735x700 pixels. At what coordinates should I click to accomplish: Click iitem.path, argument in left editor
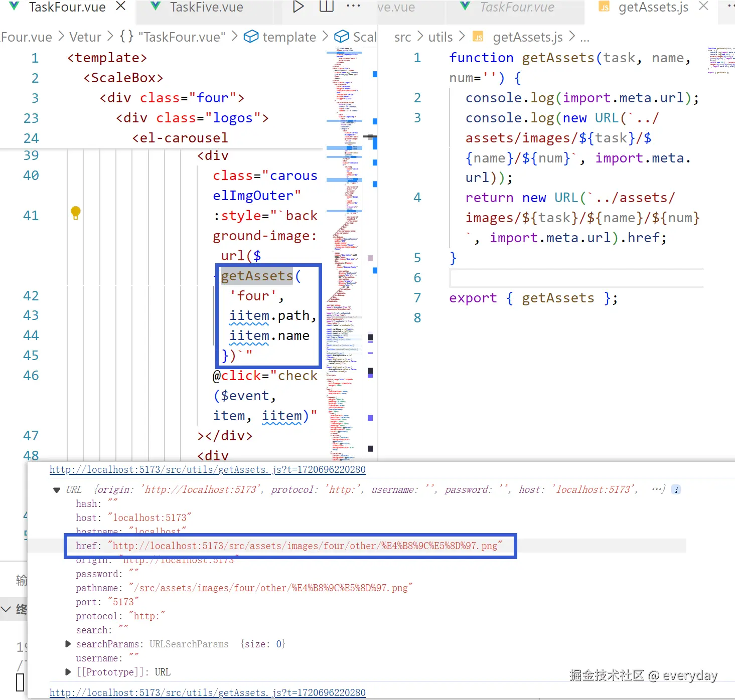(x=273, y=316)
